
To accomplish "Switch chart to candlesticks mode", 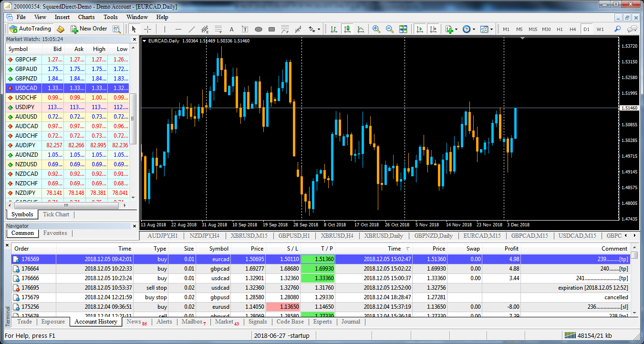I will point(347,29).
